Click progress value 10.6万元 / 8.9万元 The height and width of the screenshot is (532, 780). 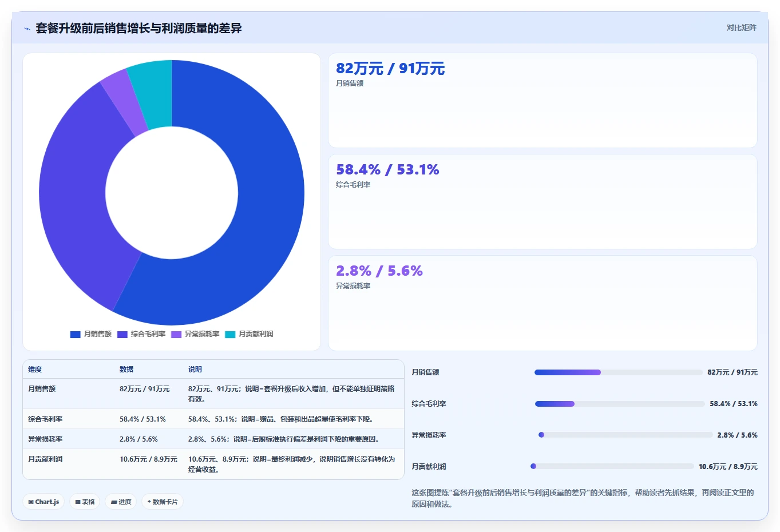coord(728,467)
